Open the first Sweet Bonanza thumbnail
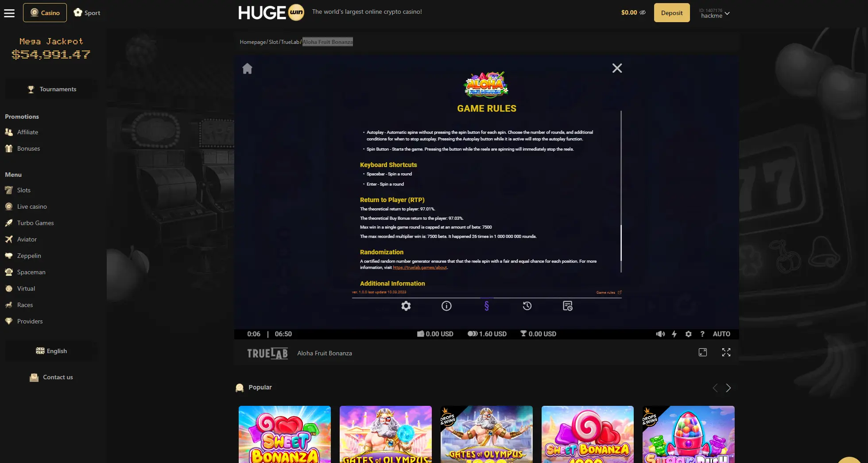The height and width of the screenshot is (463, 868). point(285,434)
